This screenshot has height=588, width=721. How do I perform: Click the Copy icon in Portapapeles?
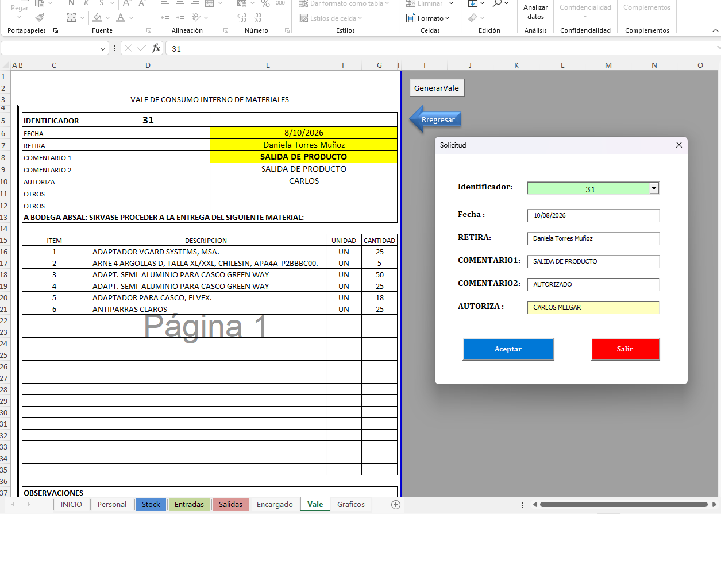click(40, 3)
